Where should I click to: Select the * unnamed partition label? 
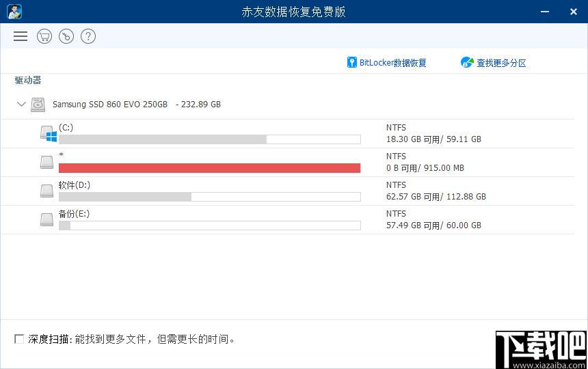61,155
